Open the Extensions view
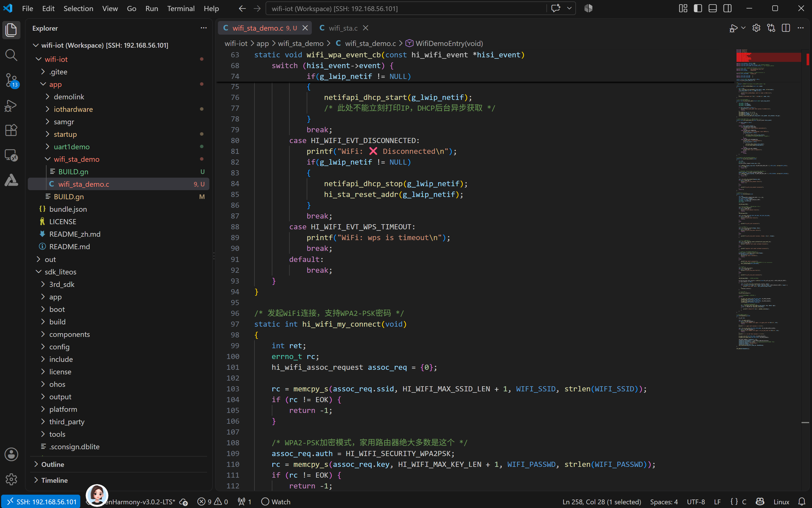Screen dimensions: 812x508 [x=11, y=130]
